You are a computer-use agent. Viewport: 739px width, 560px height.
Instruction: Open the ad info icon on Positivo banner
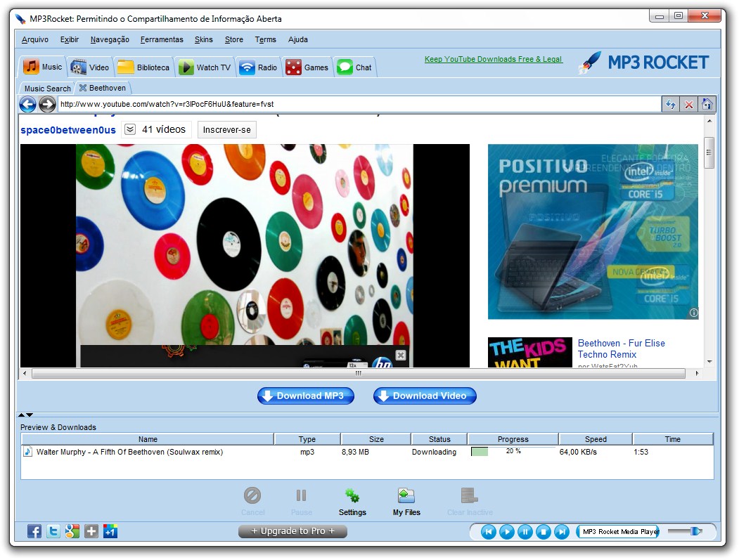point(694,313)
